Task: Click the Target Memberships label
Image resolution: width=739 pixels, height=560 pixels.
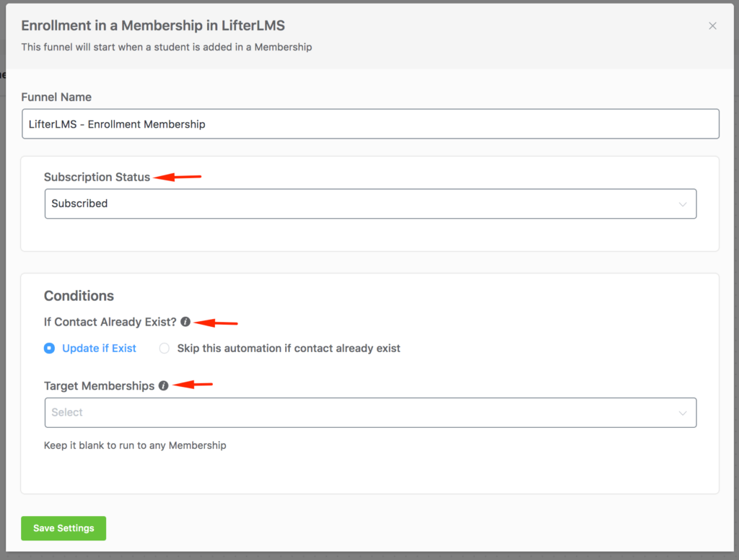Action: 99,386
